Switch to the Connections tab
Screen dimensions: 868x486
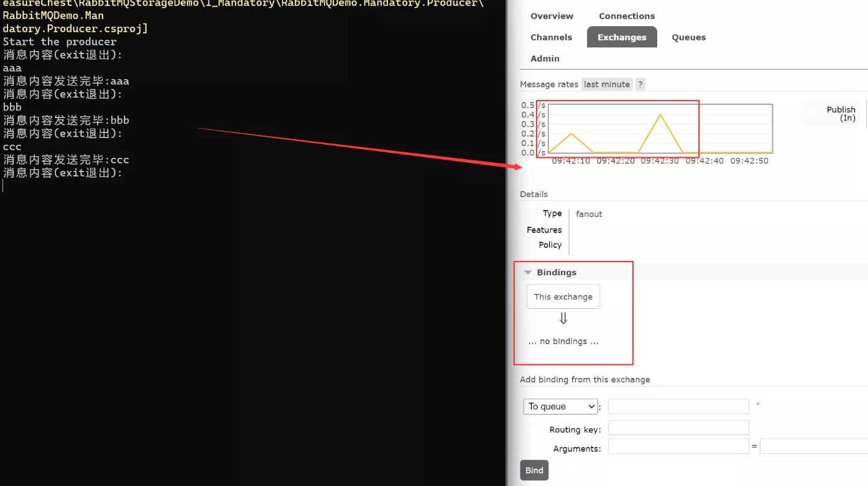[x=627, y=16]
